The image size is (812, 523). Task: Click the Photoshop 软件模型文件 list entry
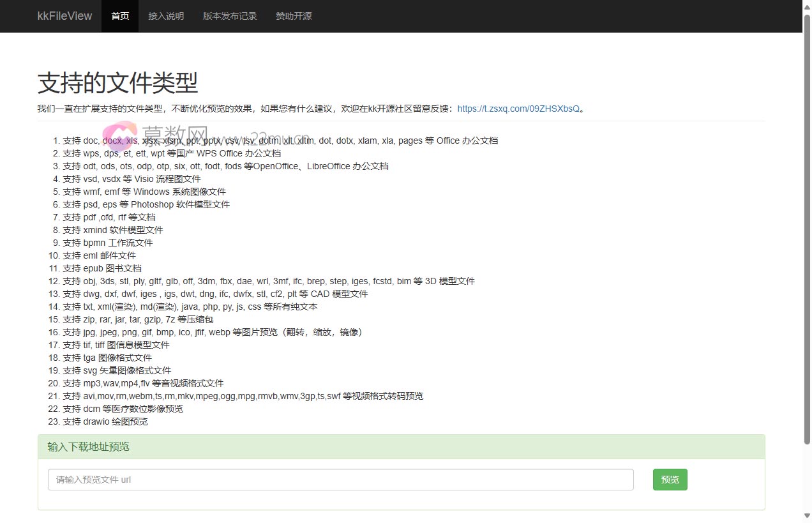pos(146,204)
